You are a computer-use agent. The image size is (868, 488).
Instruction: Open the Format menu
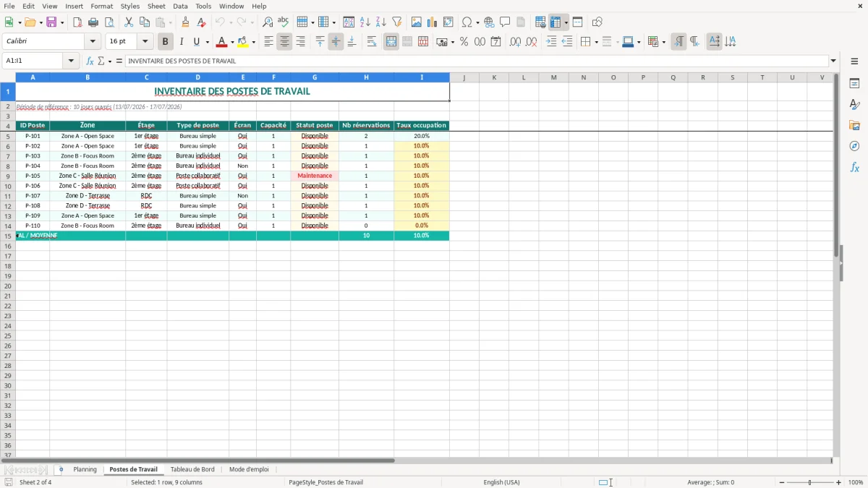point(102,6)
